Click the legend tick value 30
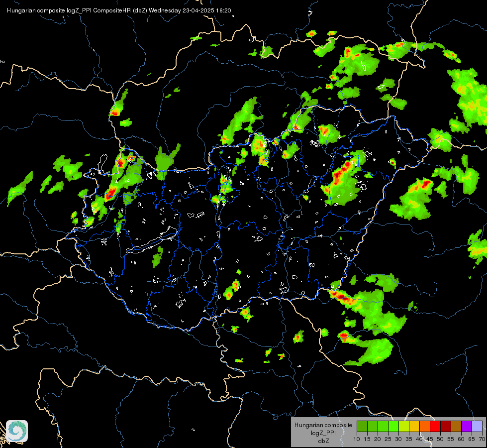This screenshot has height=448, width=487. pyautogui.click(x=398, y=440)
